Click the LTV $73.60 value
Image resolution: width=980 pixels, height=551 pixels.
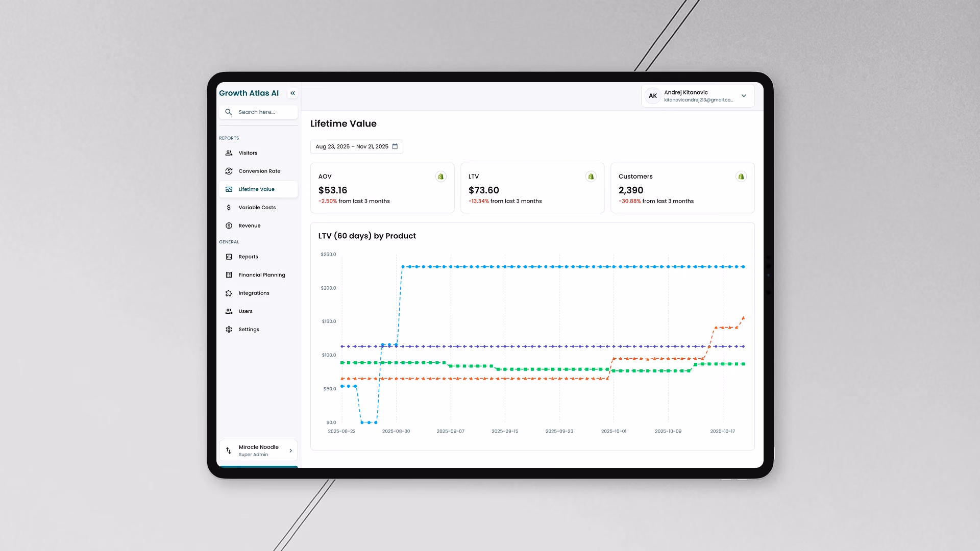[483, 190]
